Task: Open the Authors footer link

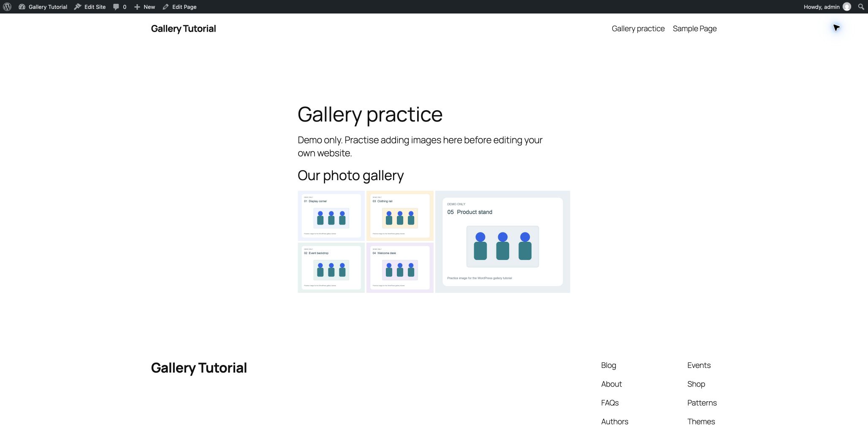Action: tap(615, 422)
